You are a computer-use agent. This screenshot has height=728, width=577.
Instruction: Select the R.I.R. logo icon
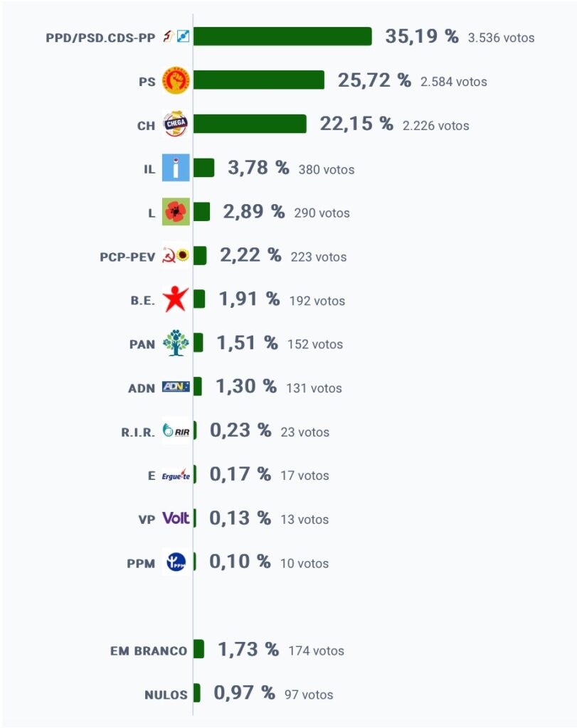pos(176,430)
